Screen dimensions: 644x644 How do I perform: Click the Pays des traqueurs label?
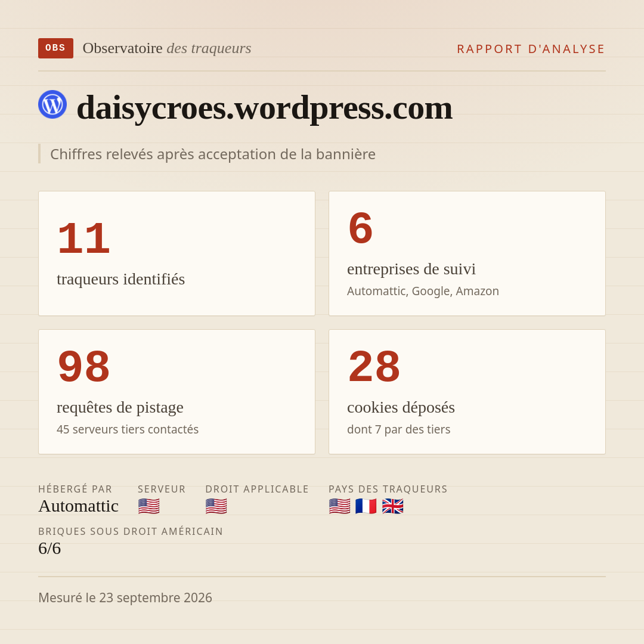click(388, 489)
